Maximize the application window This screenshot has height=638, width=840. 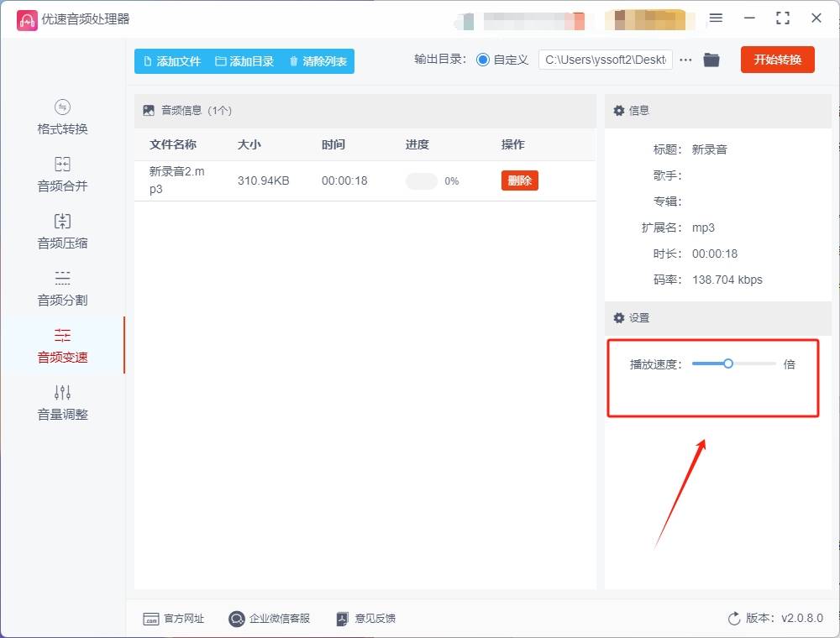783,18
